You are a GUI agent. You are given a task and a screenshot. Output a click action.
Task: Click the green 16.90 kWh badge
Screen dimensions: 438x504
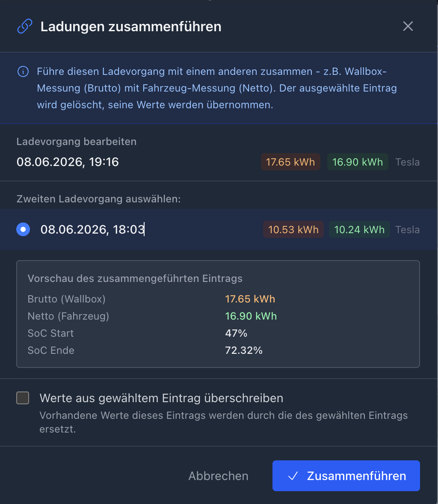tap(357, 162)
